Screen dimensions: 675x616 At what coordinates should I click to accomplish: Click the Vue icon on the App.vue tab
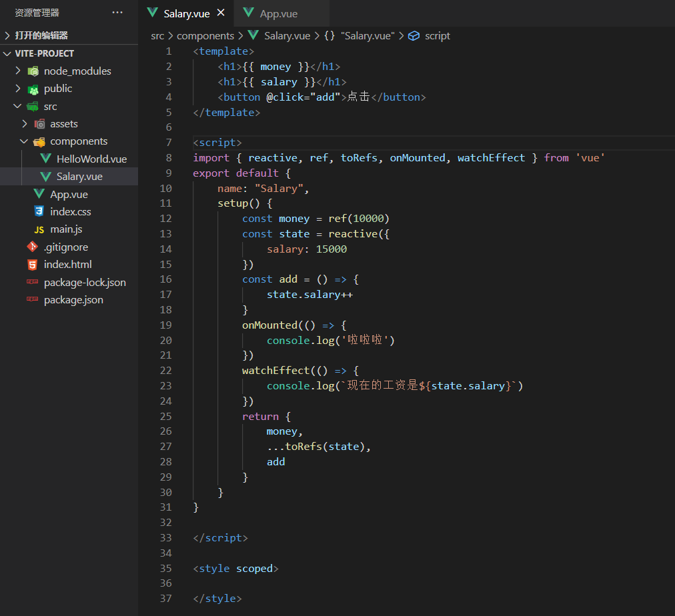pos(247,12)
